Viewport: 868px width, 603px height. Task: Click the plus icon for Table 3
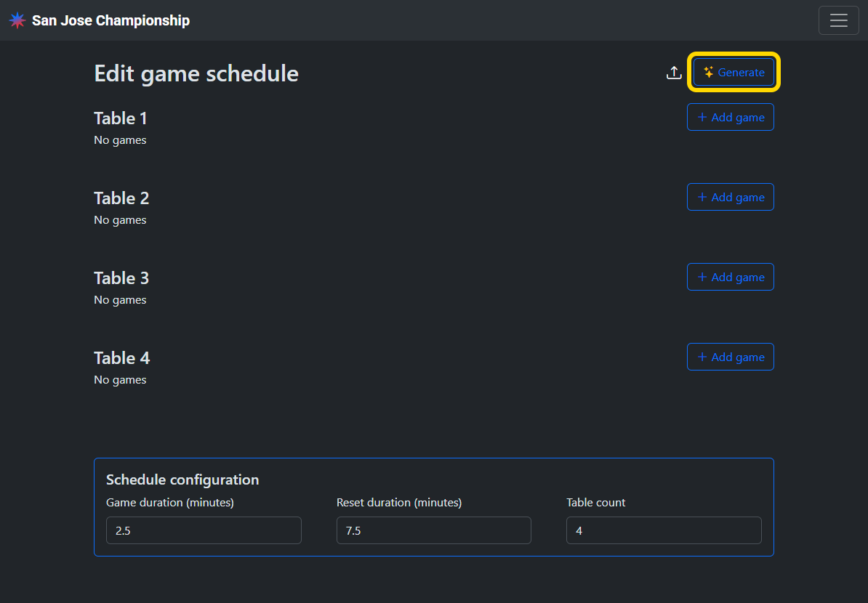(702, 277)
